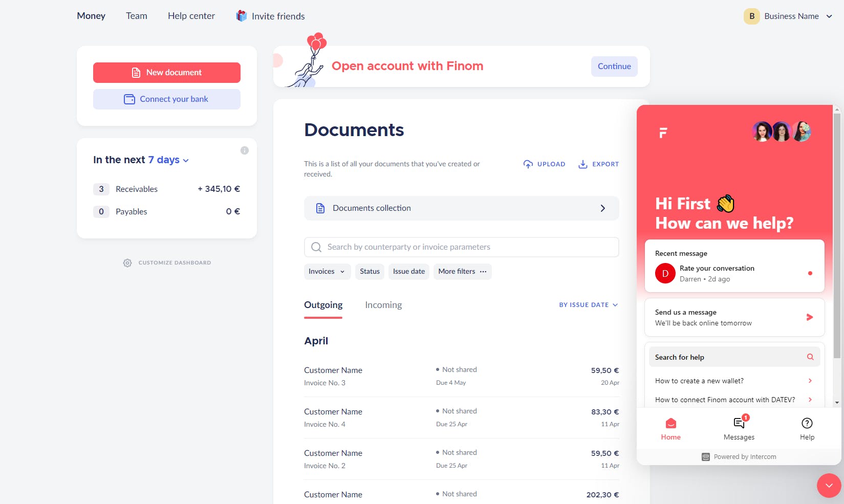Click the Customize Dashboard gear icon
This screenshot has height=504, width=844.
click(x=127, y=262)
